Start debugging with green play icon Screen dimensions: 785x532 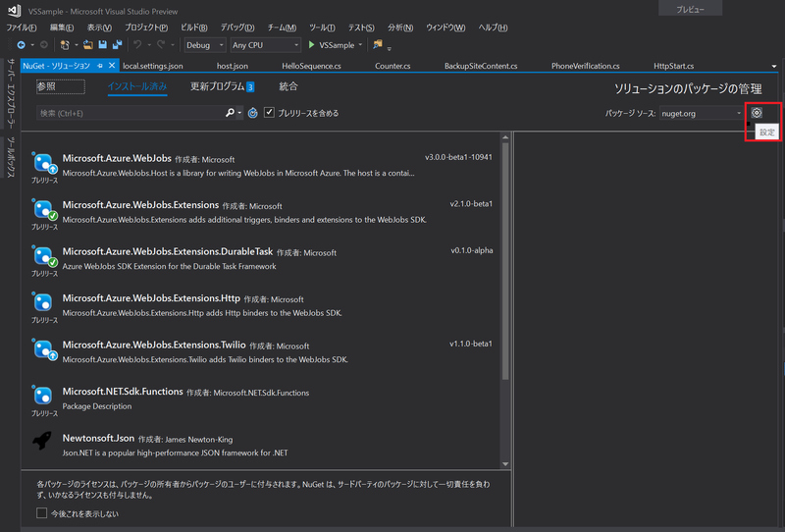(x=311, y=45)
